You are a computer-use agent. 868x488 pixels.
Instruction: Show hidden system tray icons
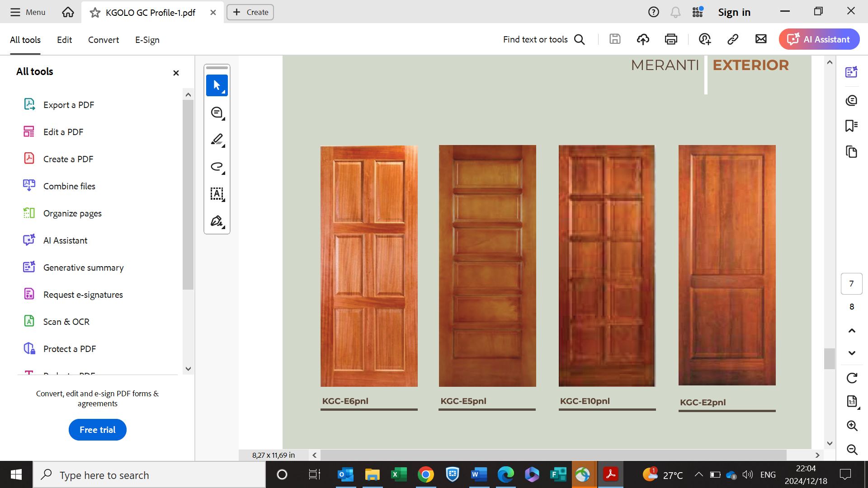click(x=698, y=474)
